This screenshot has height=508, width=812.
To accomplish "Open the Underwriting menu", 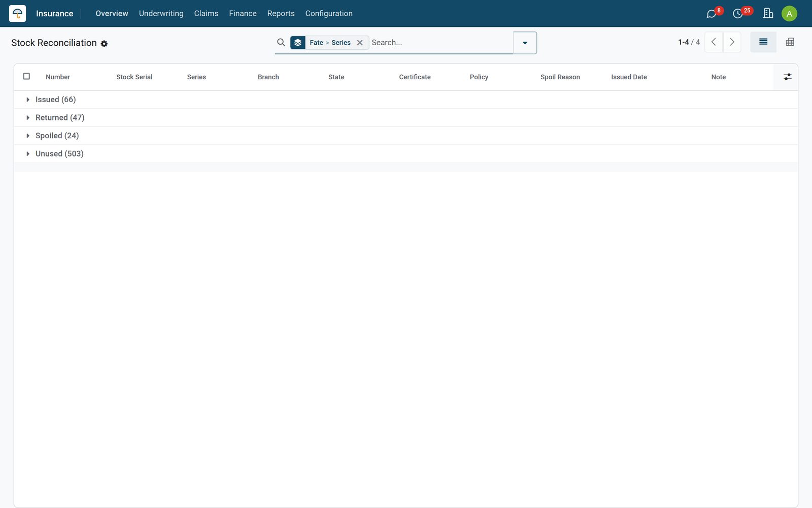I will (161, 14).
